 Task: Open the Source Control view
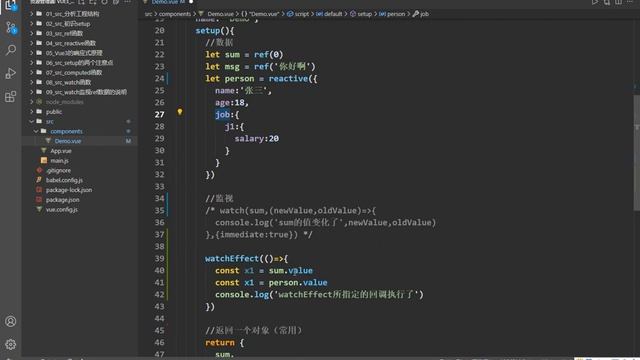pos(11,28)
